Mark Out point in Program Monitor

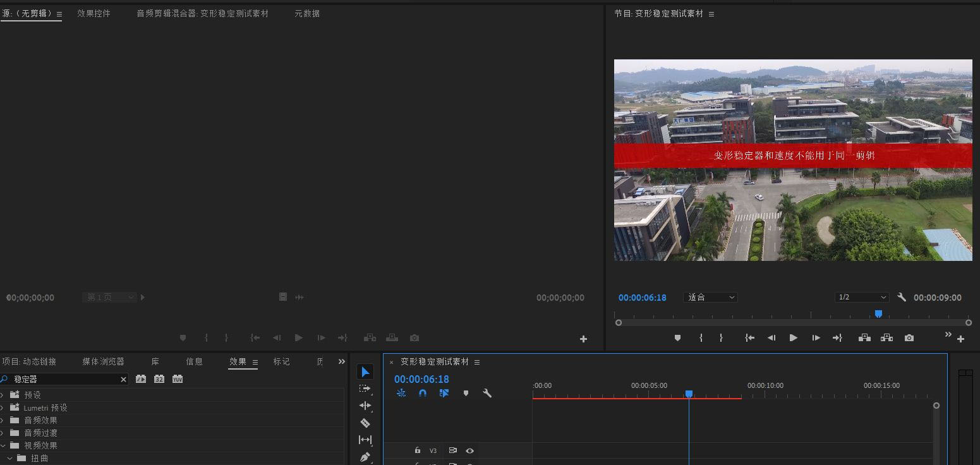coord(721,338)
